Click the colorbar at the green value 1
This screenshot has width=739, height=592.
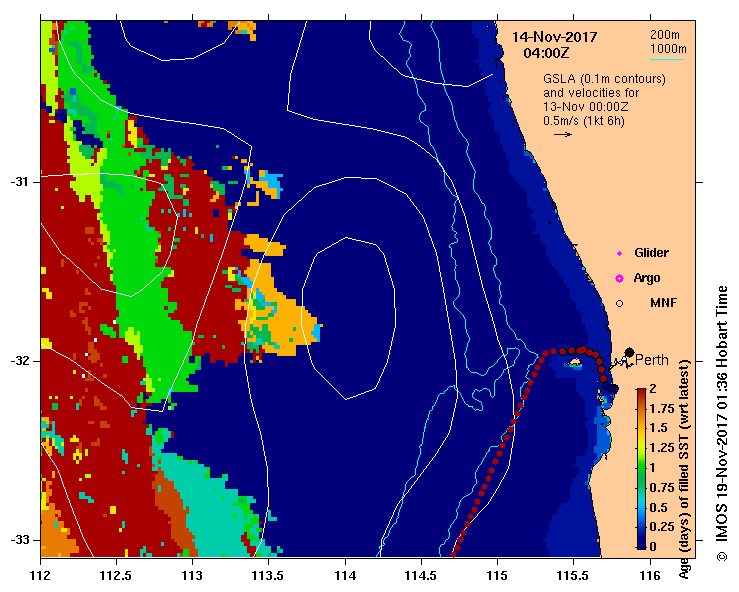tap(640, 469)
